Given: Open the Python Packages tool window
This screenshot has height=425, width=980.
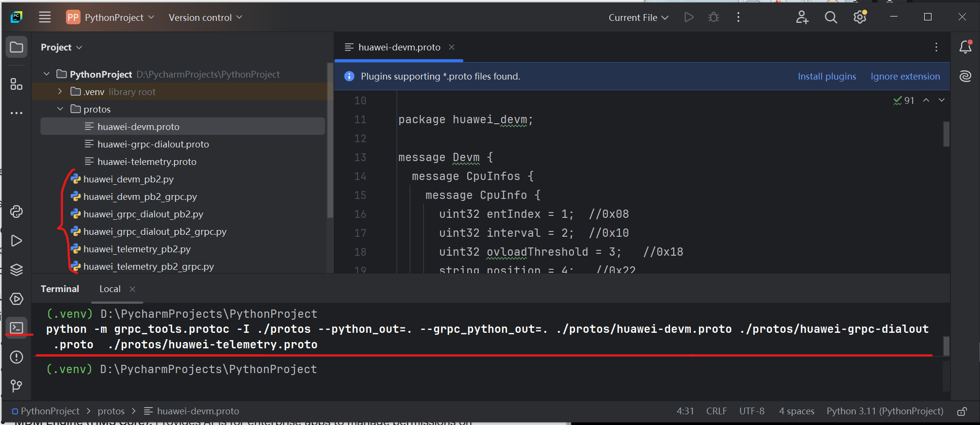Looking at the screenshot, I should (x=16, y=270).
